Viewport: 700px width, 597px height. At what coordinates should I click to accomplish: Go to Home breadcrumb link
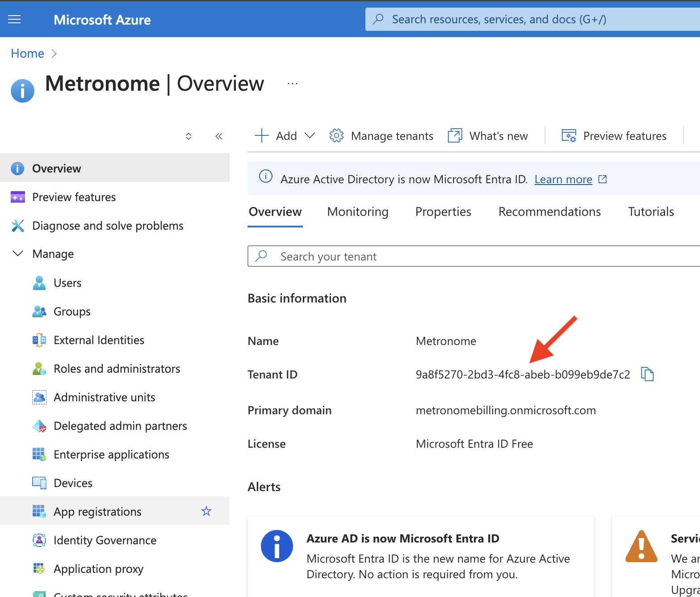tap(27, 54)
